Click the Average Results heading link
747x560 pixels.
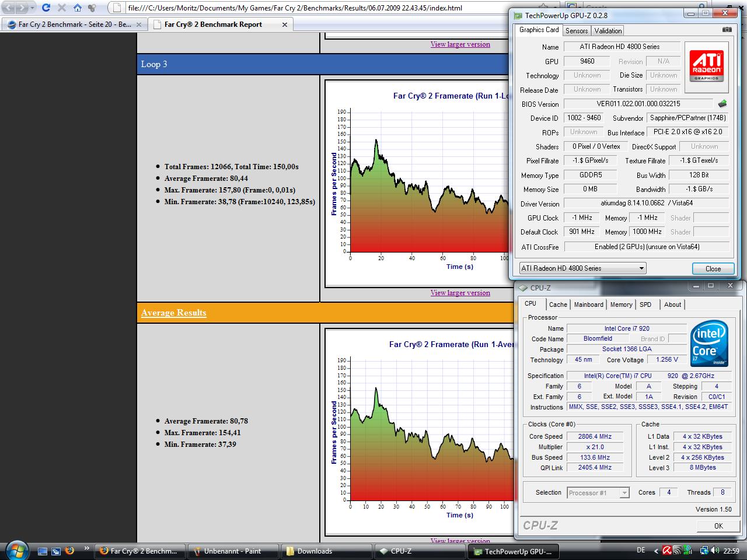(x=173, y=313)
